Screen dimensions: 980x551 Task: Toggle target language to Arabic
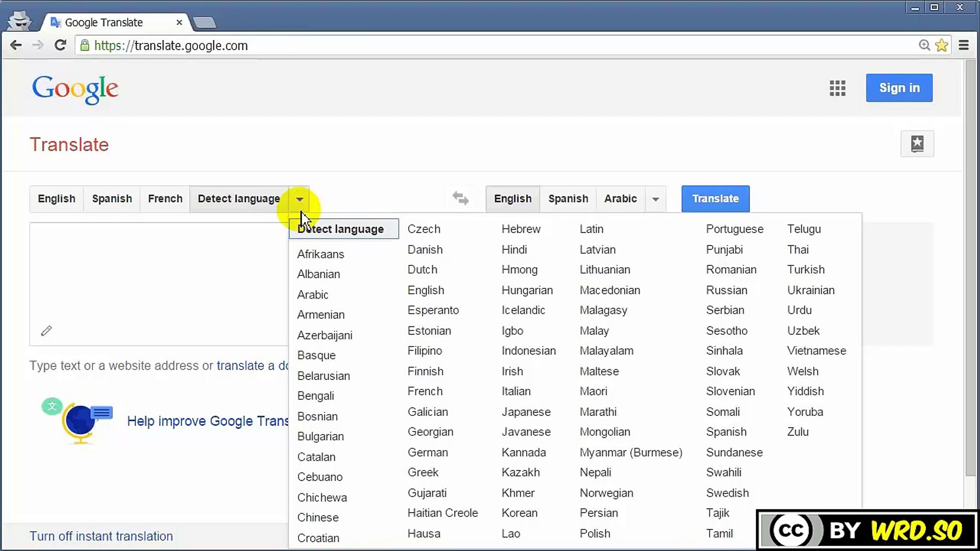(x=620, y=198)
